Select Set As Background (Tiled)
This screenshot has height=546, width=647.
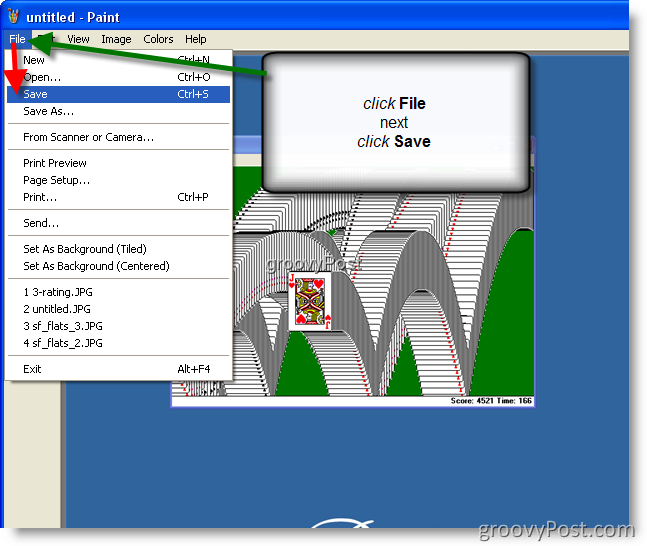(x=118, y=249)
